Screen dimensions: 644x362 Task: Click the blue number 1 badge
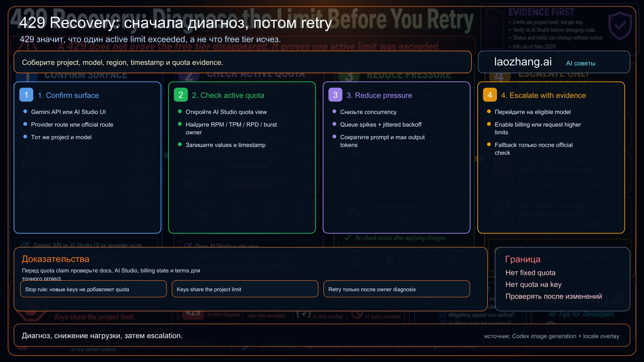[x=26, y=95]
